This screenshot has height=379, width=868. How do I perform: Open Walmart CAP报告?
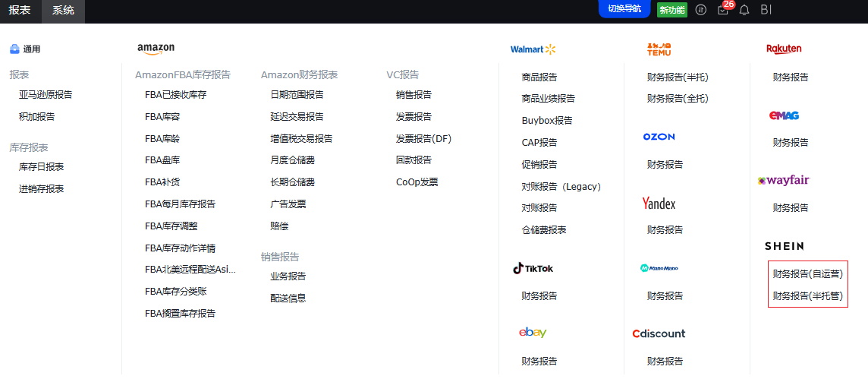click(x=539, y=142)
